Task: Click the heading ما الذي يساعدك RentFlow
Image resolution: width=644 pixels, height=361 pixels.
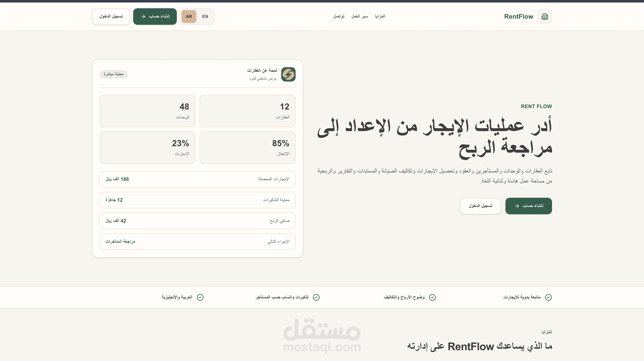Action: pos(480,346)
